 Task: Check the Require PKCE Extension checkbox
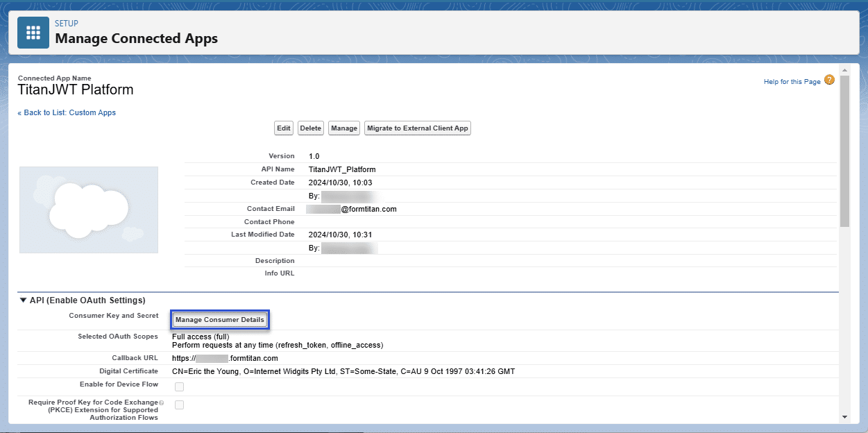179,405
